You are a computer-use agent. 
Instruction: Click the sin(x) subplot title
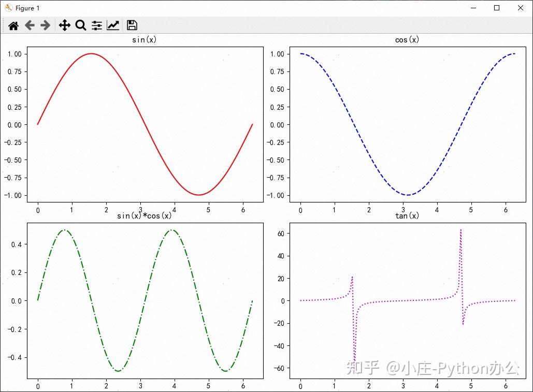(x=144, y=40)
